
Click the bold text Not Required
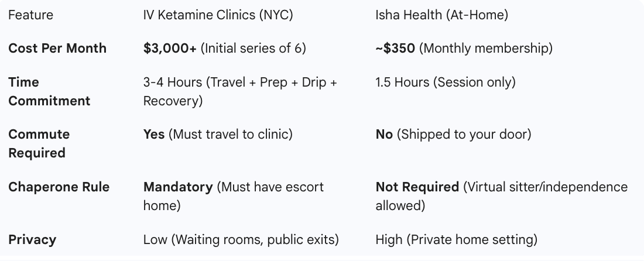(417, 187)
